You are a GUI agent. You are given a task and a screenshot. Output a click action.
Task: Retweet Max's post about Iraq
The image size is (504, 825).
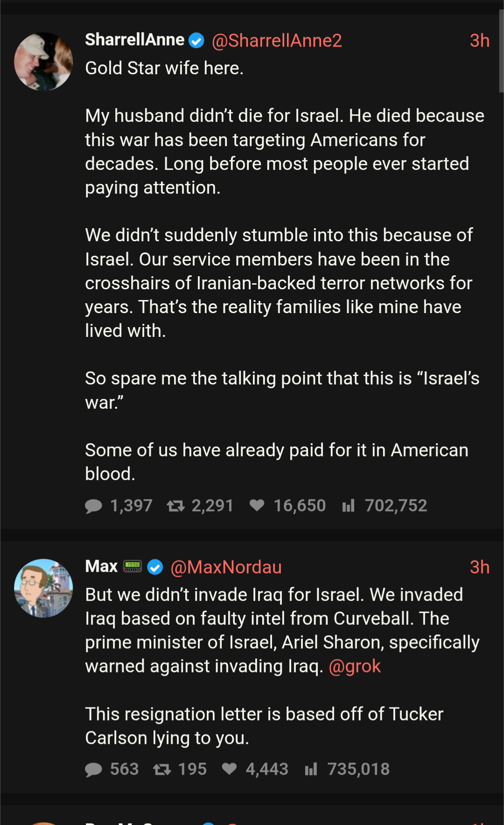coord(162,769)
